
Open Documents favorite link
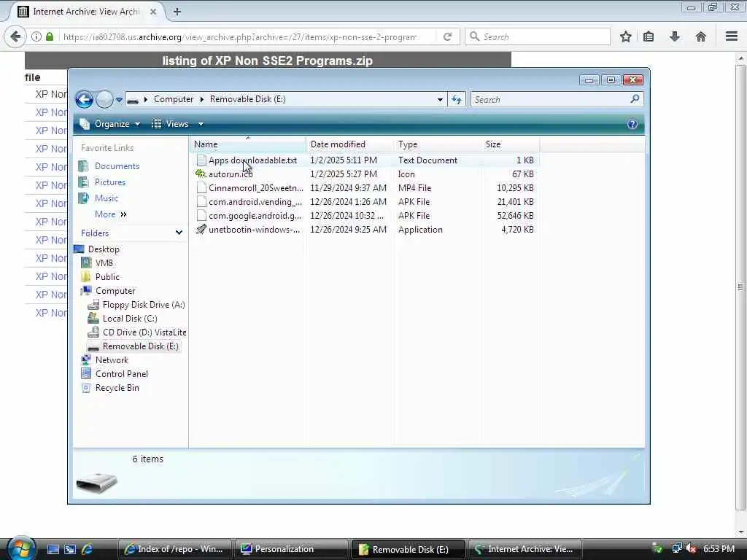tap(117, 166)
